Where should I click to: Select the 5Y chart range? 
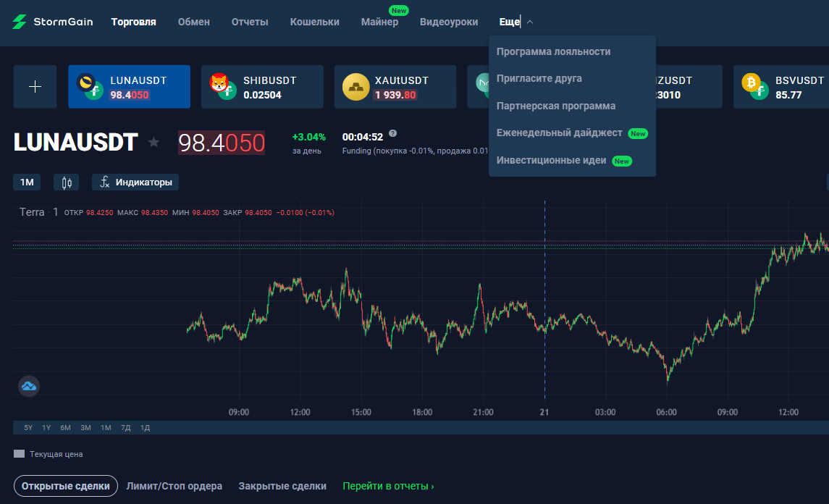[28, 427]
